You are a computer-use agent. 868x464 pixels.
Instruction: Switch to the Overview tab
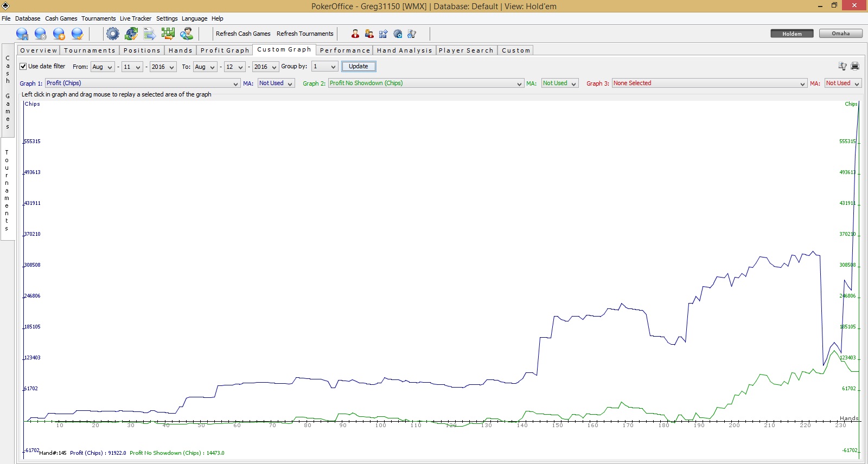click(39, 50)
